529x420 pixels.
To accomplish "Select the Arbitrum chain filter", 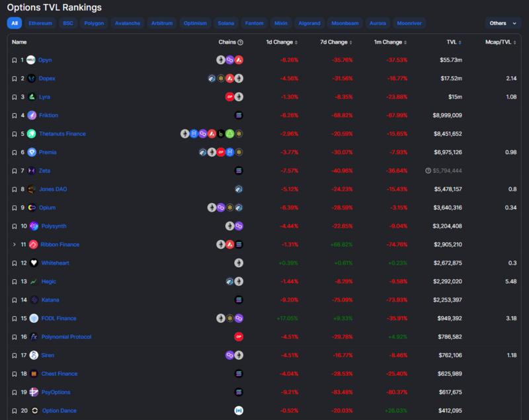I will (162, 23).
